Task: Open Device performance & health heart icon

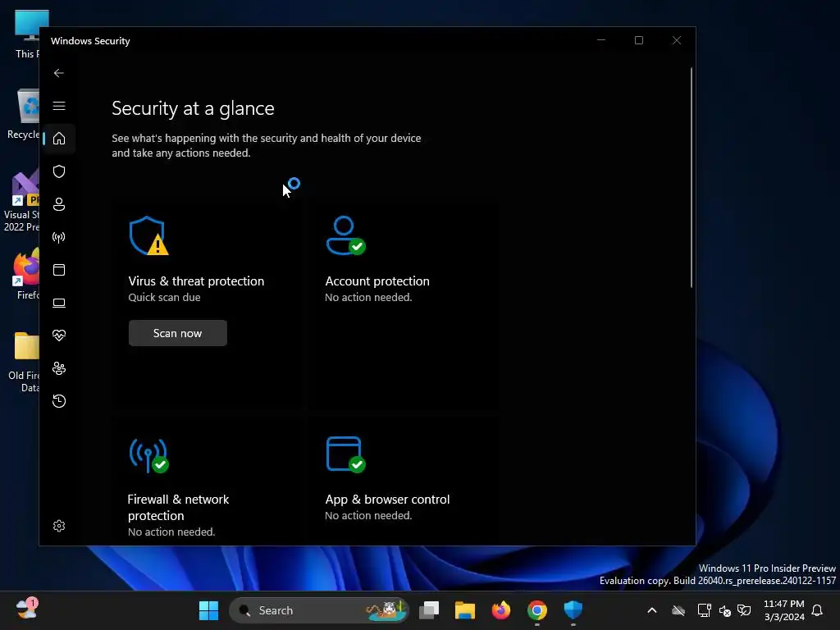Action: coord(59,336)
